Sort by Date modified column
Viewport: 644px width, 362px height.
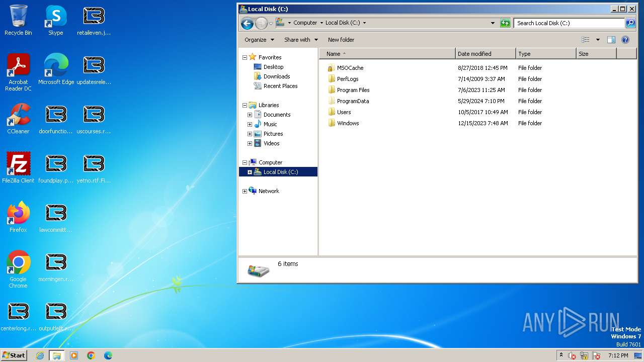486,54
